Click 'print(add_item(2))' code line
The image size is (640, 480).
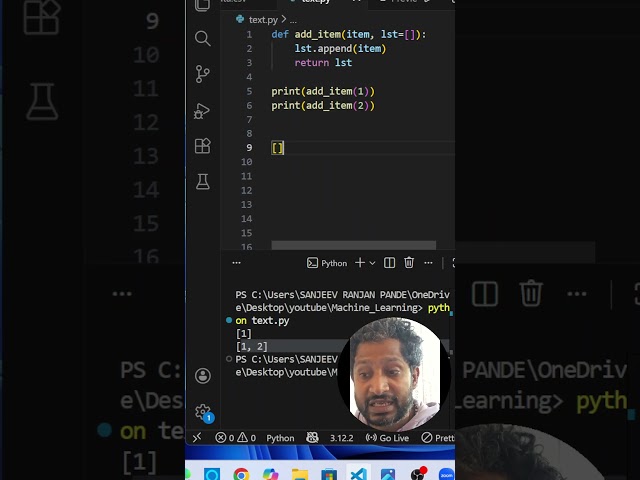pyautogui.click(x=323, y=106)
